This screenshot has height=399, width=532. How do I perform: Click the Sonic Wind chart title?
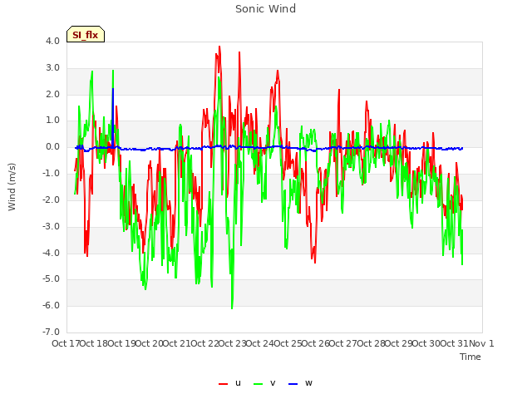[266, 8]
